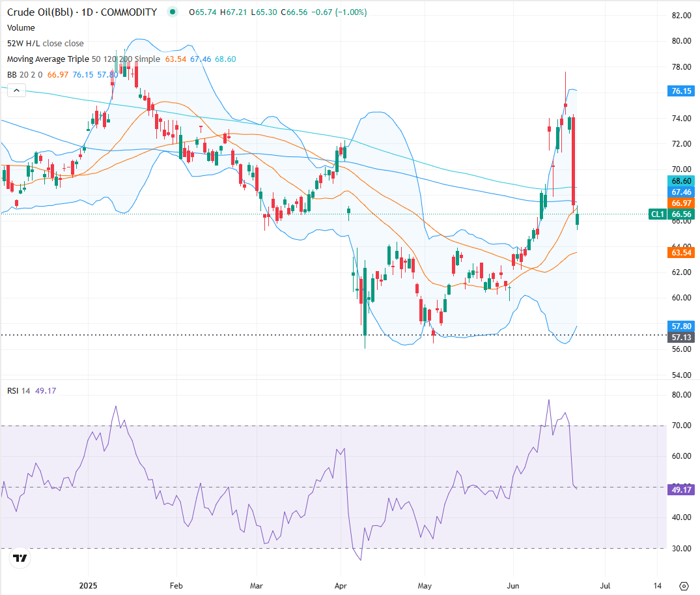This screenshot has width=700, height=595.
Task: Click the orange 66.97 axis label
Action: (681, 203)
